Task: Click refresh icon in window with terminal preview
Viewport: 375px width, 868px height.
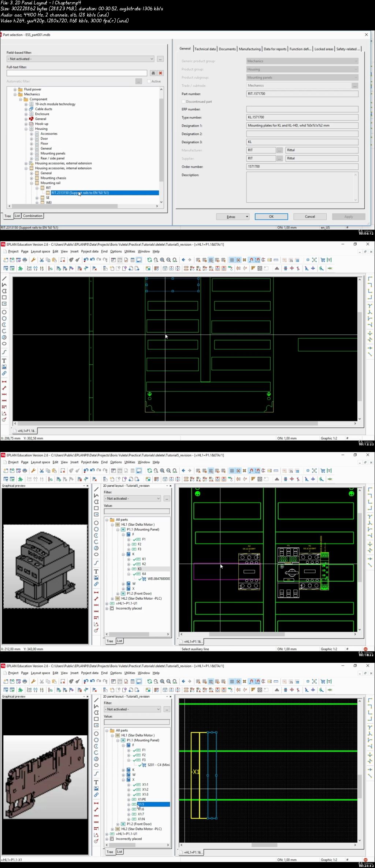Action: (x=149, y=681)
